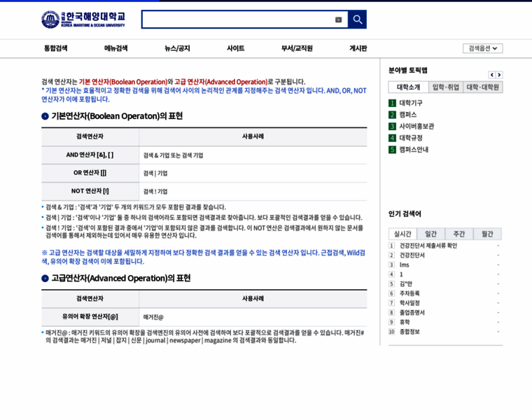532x420 pixels.
Task: Click the OR 연산자 [|] table cell
Action: coord(90,173)
